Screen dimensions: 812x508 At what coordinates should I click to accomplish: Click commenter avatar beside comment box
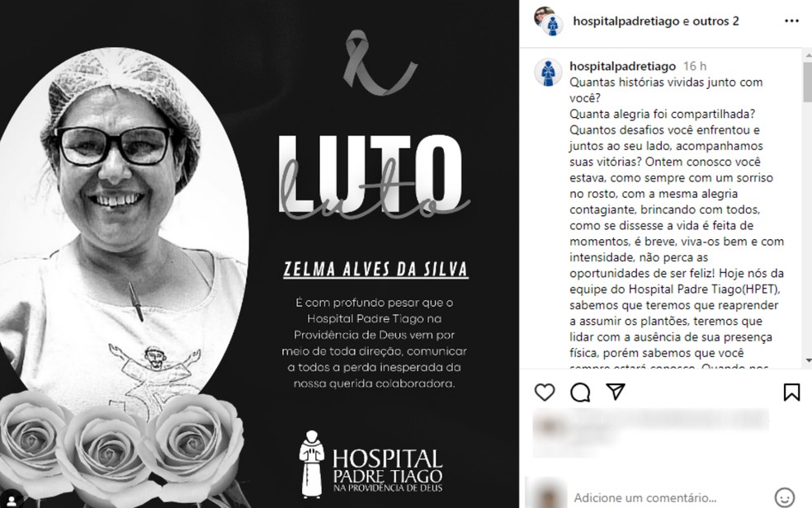(x=549, y=495)
